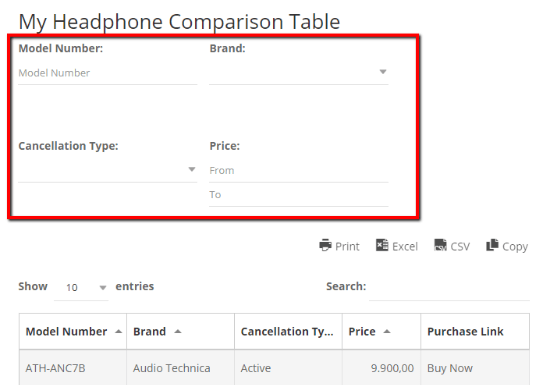550x385 pixels.
Task: Focus the Model Number filter field
Action: 107,73
